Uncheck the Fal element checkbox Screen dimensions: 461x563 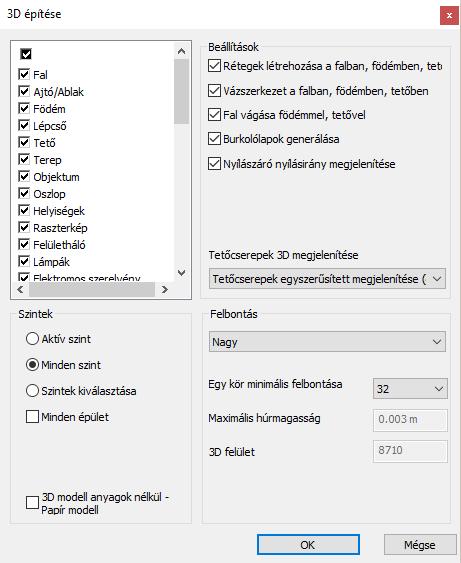pyautogui.click(x=24, y=74)
